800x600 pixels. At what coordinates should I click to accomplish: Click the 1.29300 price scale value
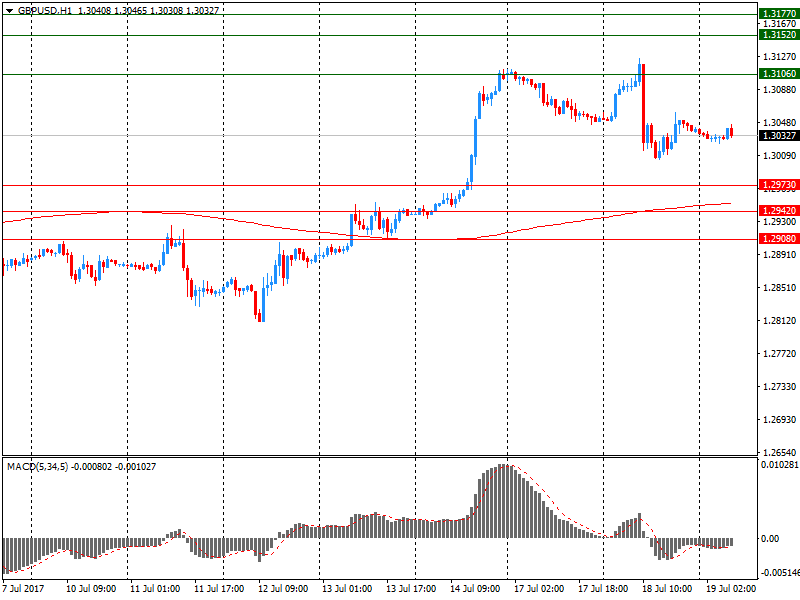[779, 221]
